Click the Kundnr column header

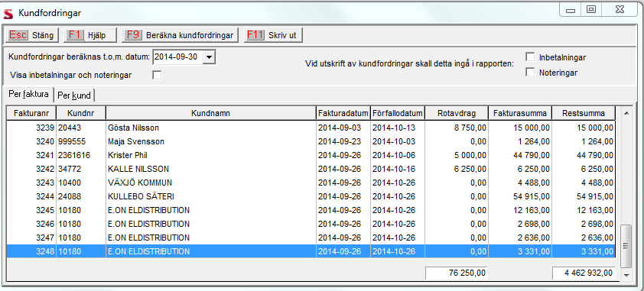tap(81, 113)
